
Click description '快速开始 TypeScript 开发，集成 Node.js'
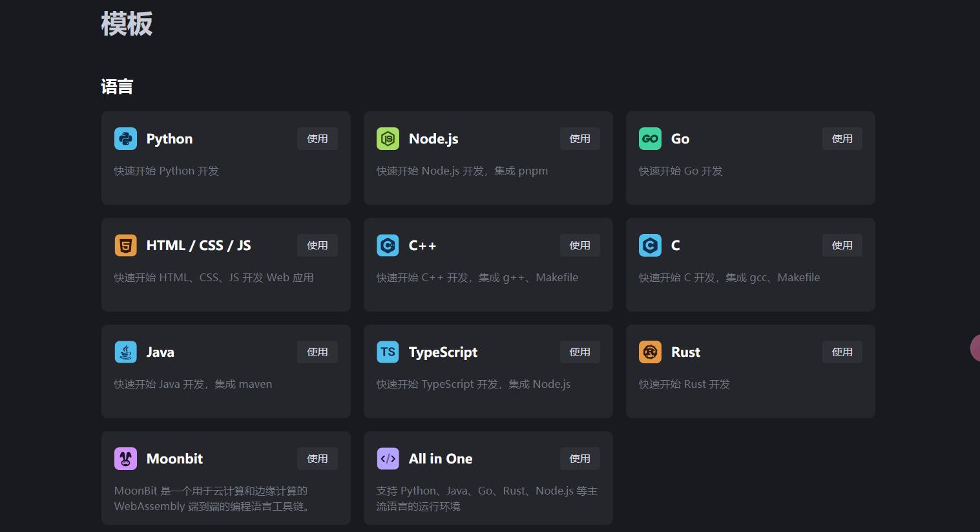(474, 384)
